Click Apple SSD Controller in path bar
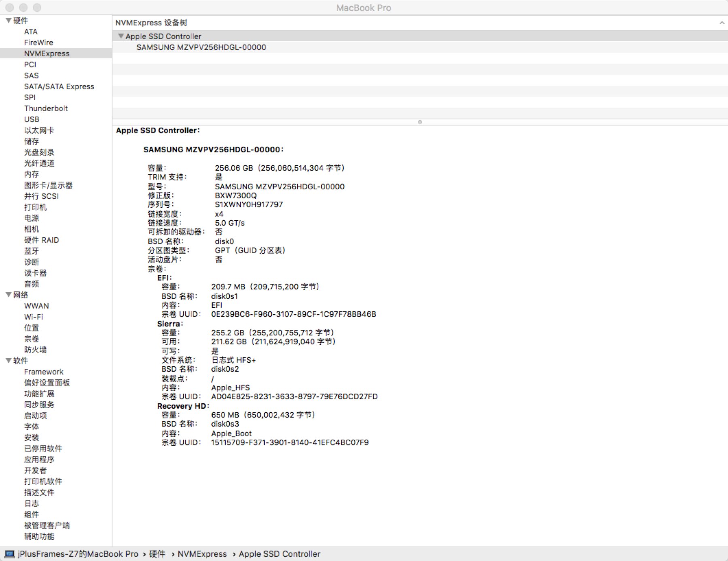This screenshot has height=561, width=728. (279, 554)
